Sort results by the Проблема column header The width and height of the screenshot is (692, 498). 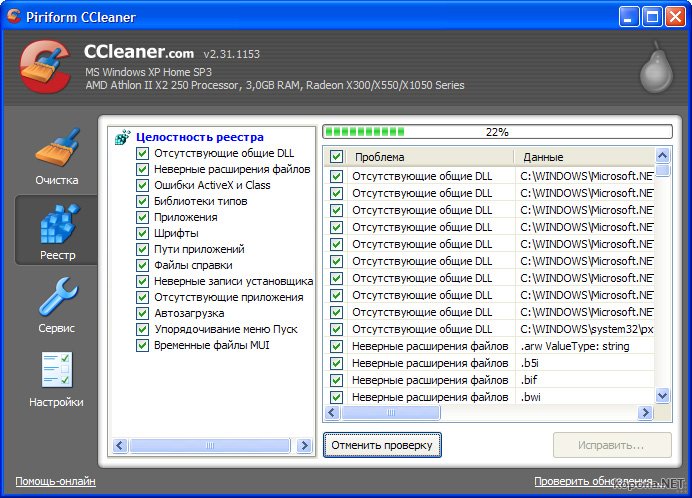[x=430, y=157]
